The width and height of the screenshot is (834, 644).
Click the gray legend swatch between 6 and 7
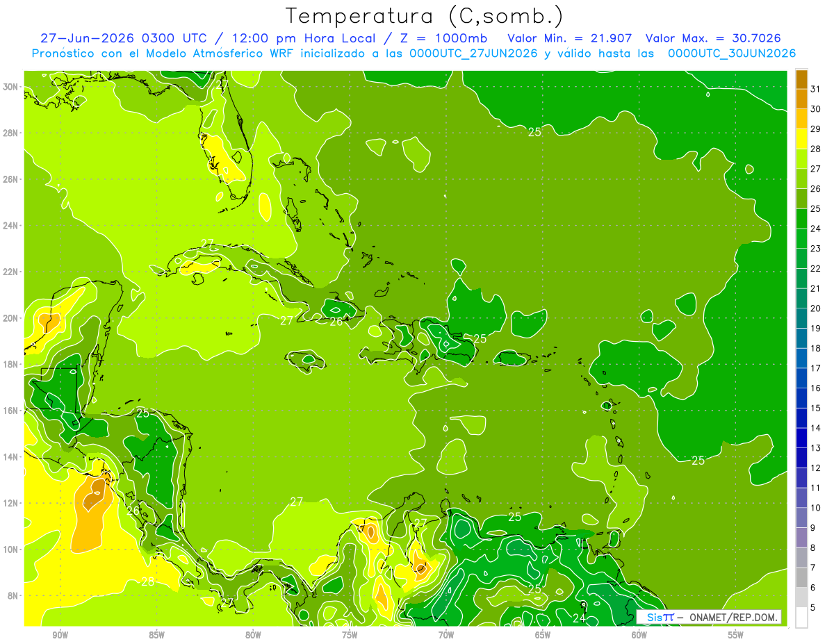[801, 577]
